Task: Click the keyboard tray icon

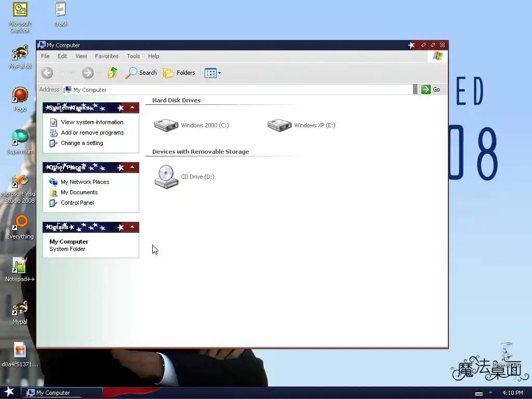Action: (478, 393)
